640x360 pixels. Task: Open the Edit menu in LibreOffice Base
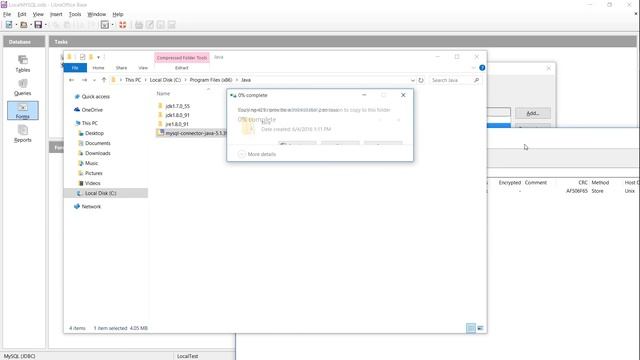pos(22,14)
